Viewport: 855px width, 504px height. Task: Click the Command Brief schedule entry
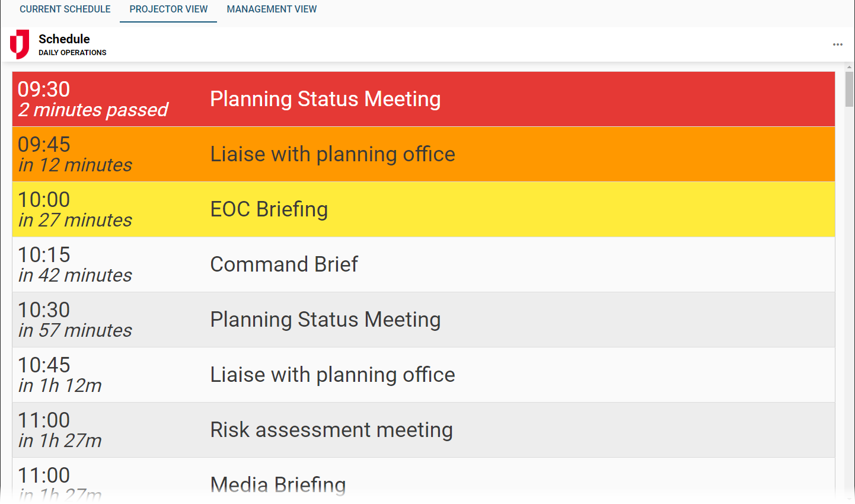[423, 264]
